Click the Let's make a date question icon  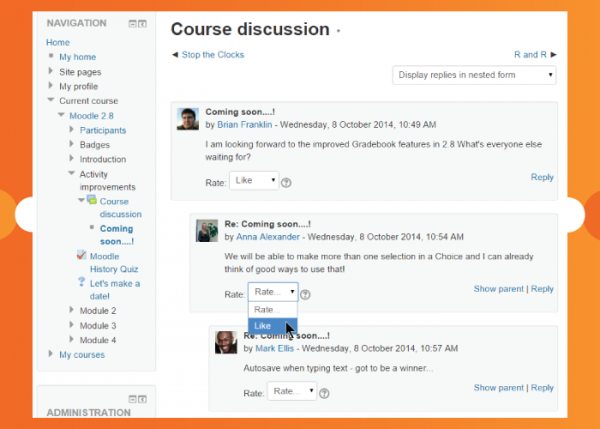pyautogui.click(x=81, y=283)
